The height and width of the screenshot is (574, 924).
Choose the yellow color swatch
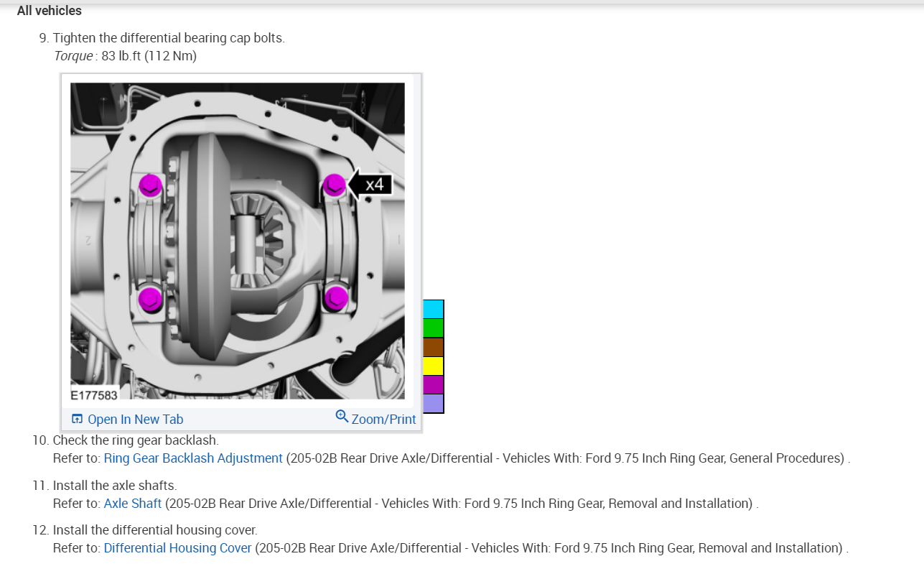(x=433, y=366)
